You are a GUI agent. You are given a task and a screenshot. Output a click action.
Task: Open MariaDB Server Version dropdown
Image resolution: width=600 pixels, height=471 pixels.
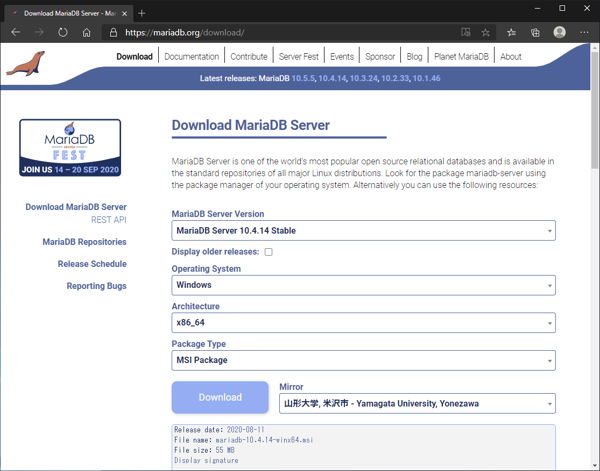(x=364, y=230)
